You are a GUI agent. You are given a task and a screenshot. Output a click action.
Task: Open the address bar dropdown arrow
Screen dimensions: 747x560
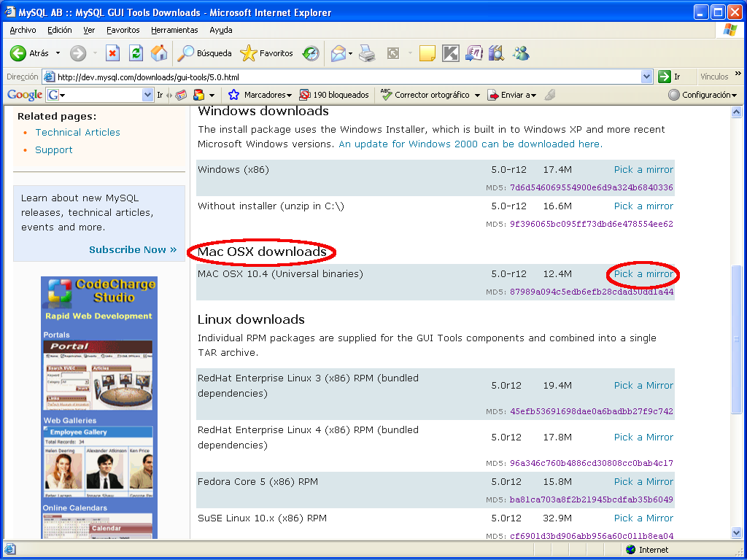646,77
